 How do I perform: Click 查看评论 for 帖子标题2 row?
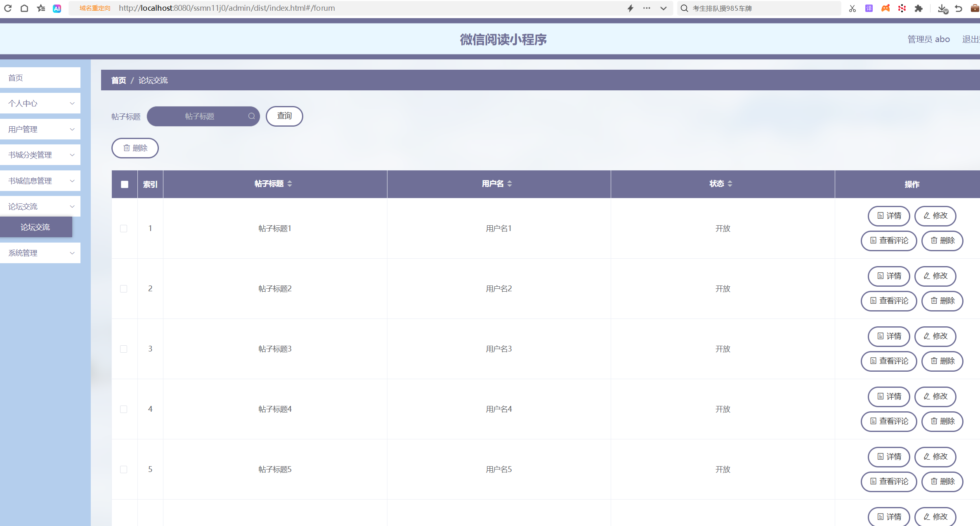click(x=889, y=301)
